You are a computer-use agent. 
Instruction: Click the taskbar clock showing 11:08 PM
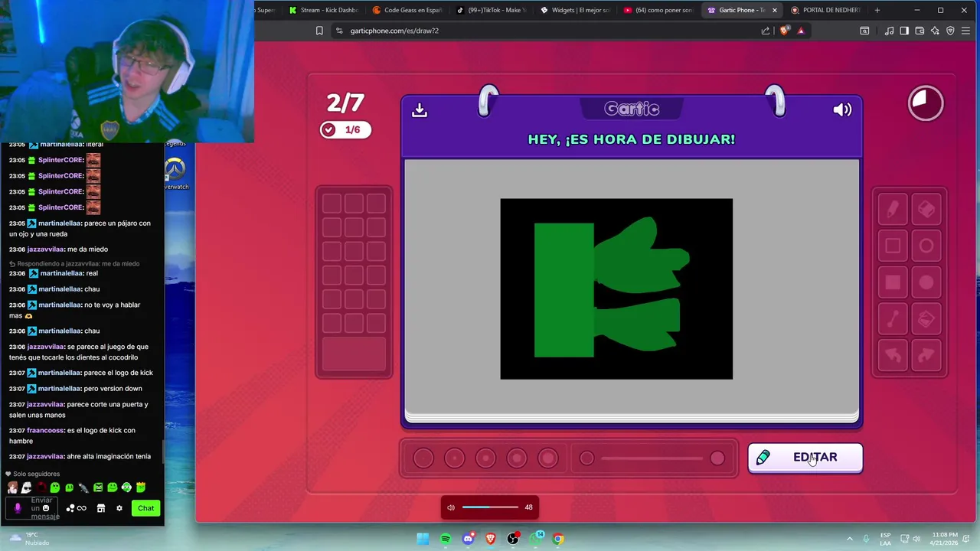(x=945, y=539)
